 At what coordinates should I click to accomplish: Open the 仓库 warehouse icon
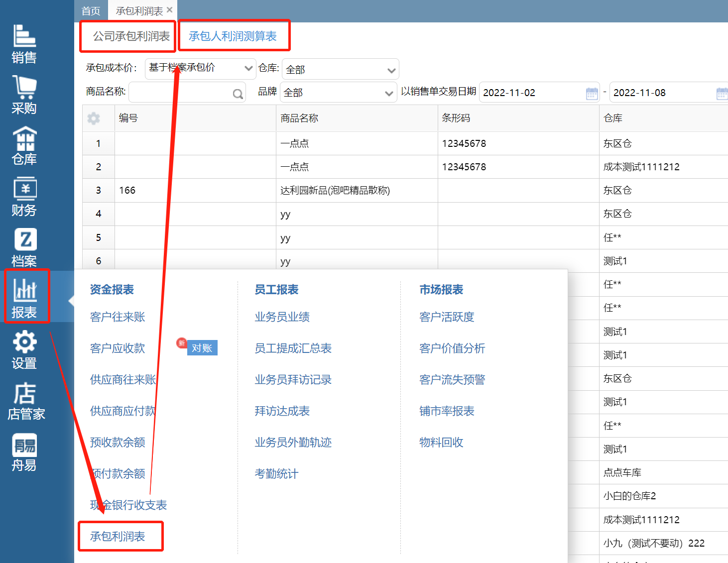click(x=24, y=145)
